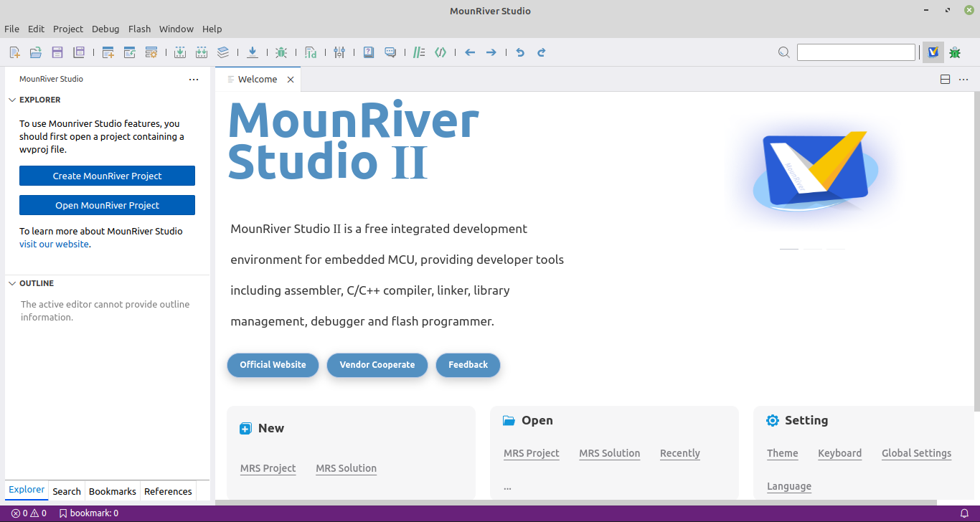This screenshot has width=980, height=522.
Task: Click the green 'id' document toolbar icon
Action: 311,52
